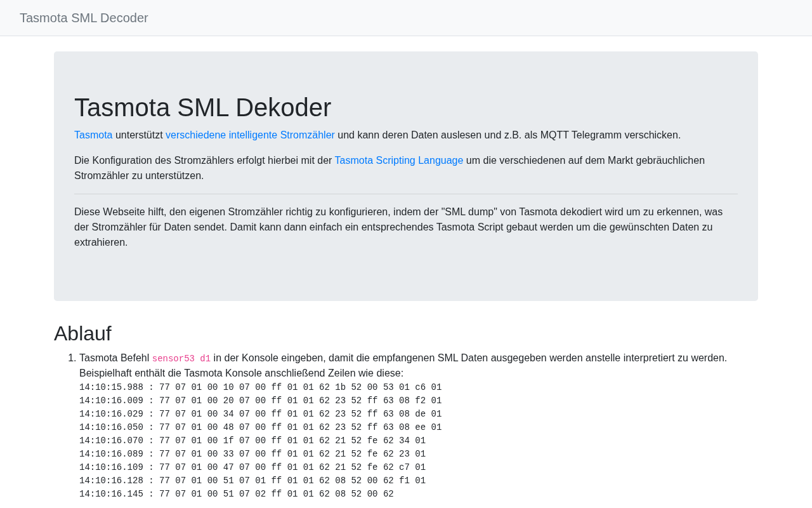Viewport: 812px width, 508px height.
Task: Click the dump line timestamped 14:10:16.109
Action: click(x=252, y=467)
